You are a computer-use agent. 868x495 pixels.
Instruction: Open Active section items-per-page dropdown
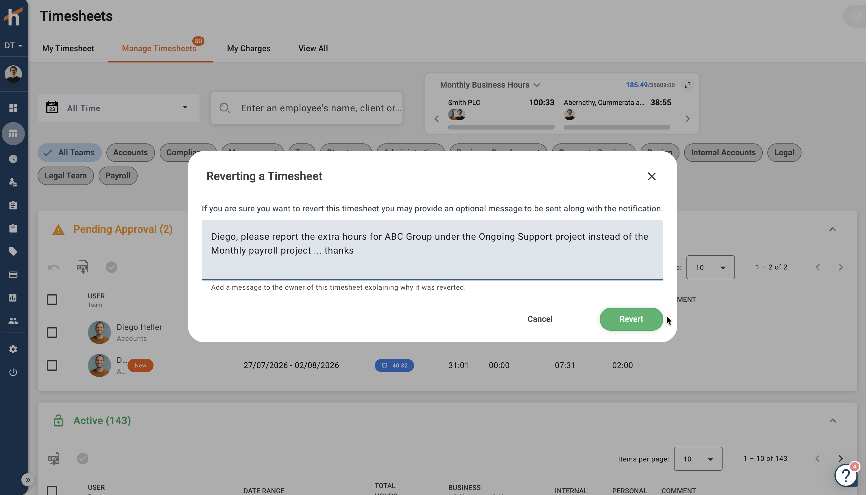[698, 459]
